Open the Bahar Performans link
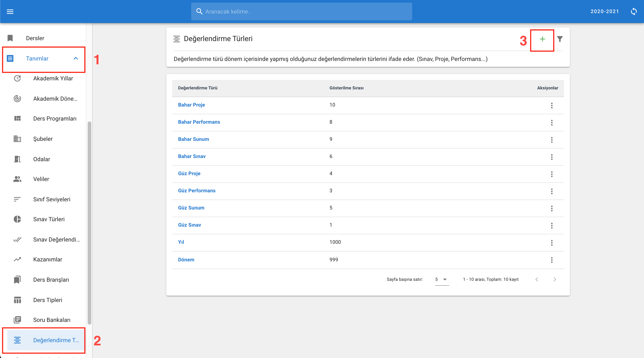 pos(199,122)
